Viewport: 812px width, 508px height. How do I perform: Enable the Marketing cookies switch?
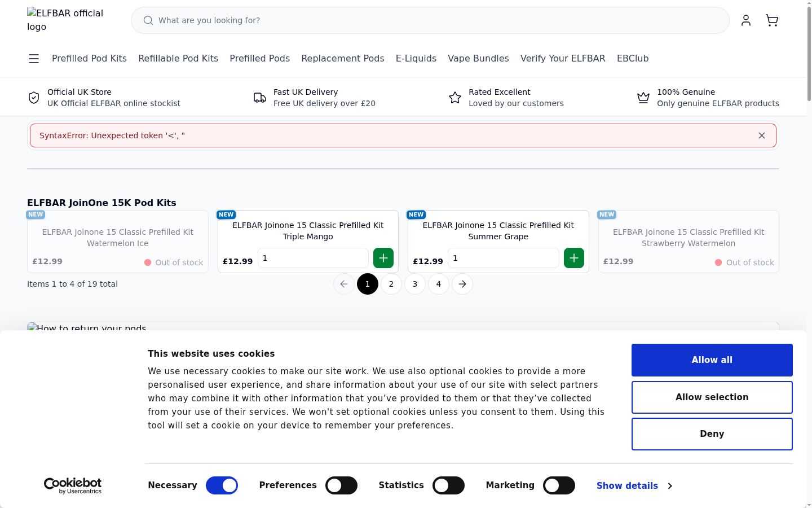(x=559, y=485)
